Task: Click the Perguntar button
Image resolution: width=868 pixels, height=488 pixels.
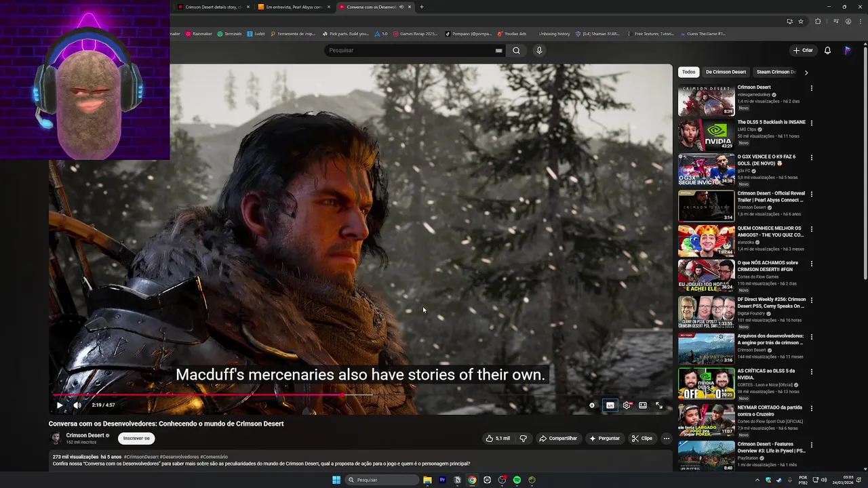Action: (x=604, y=439)
